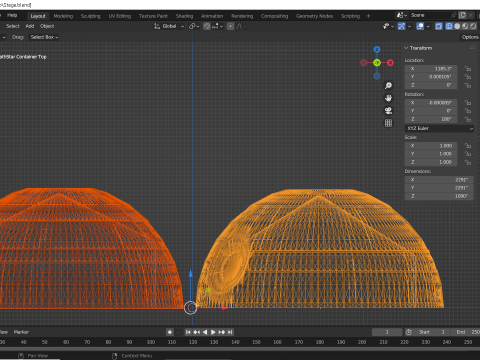Toggle camera view with camera icon
480x360 pixels.
pos(388,110)
